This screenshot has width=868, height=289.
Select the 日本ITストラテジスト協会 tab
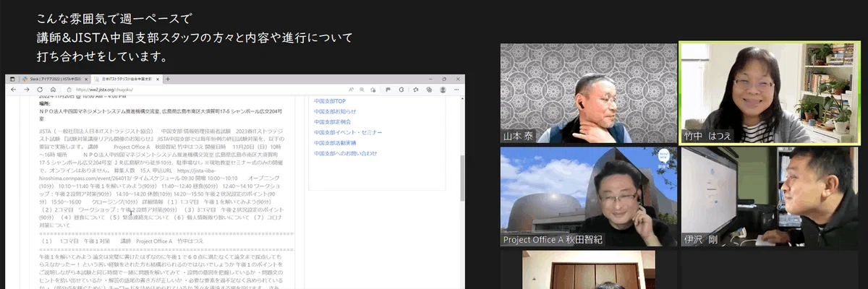pyautogui.click(x=127, y=79)
